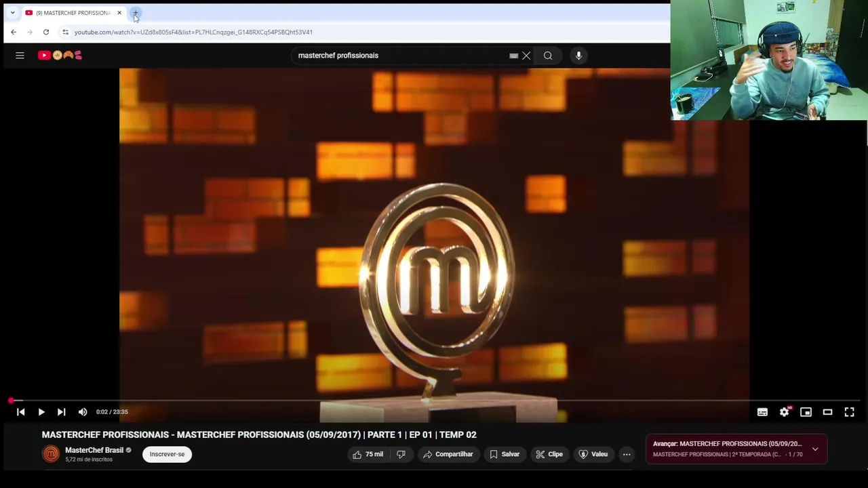Subscribe with Inscrever-se button
868x488 pixels.
click(x=167, y=454)
